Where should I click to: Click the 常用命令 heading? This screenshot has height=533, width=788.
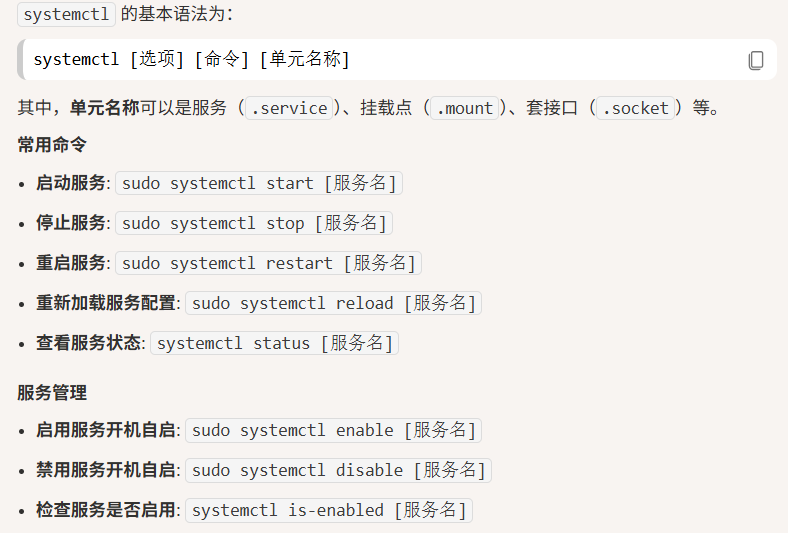(52, 145)
